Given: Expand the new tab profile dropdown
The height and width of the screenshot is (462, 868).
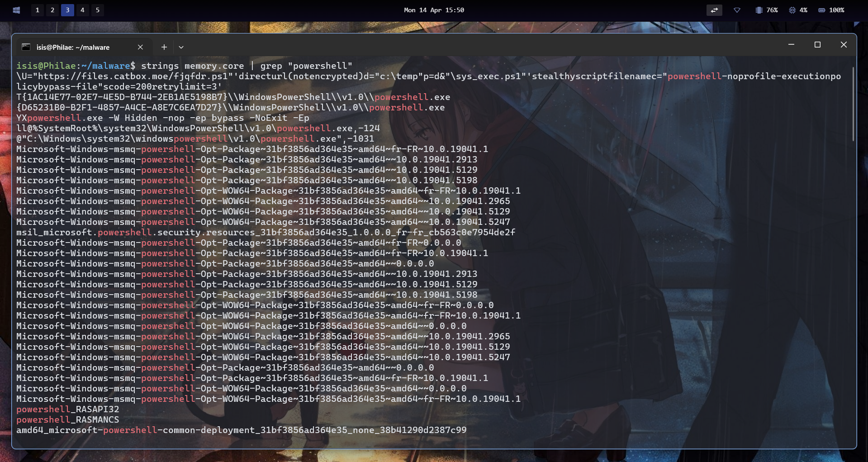Looking at the screenshot, I should (x=181, y=47).
